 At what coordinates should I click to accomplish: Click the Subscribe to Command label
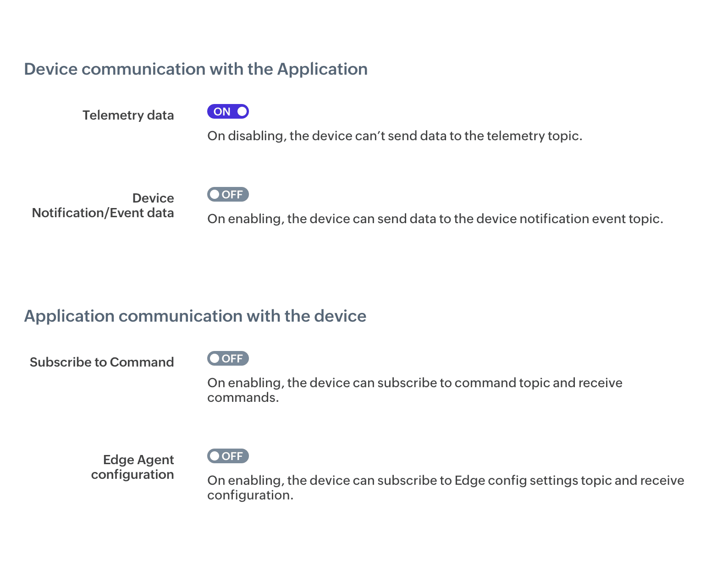tap(101, 362)
